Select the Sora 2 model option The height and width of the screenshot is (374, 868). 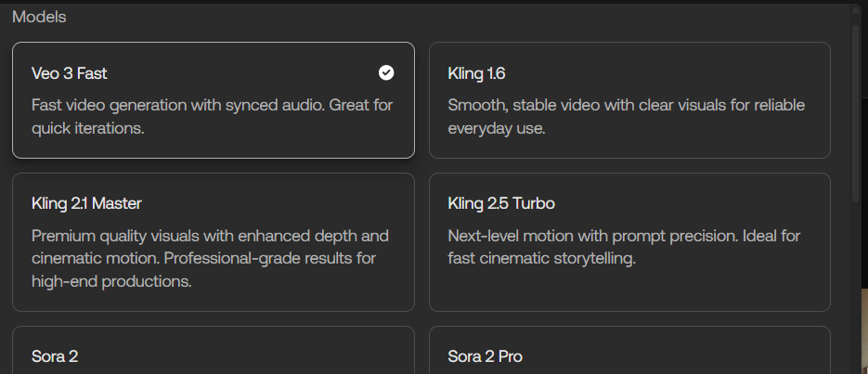(213, 353)
